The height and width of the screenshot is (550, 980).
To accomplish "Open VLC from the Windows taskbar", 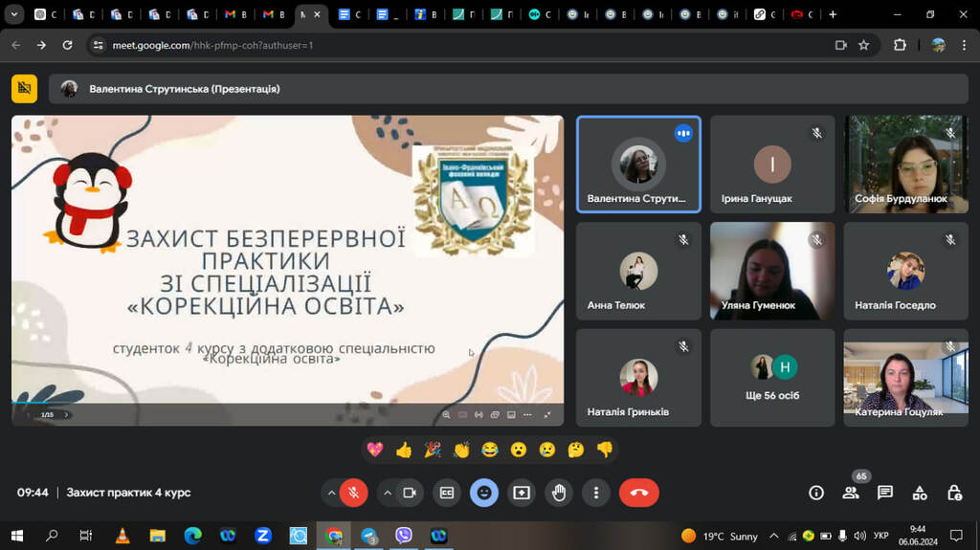I will point(122,536).
